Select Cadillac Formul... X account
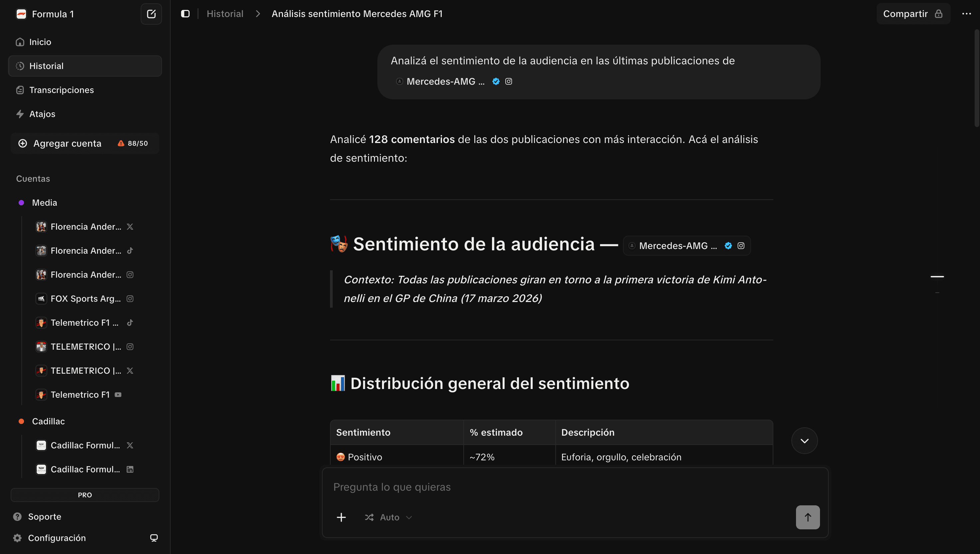The height and width of the screenshot is (554, 980). [84, 445]
